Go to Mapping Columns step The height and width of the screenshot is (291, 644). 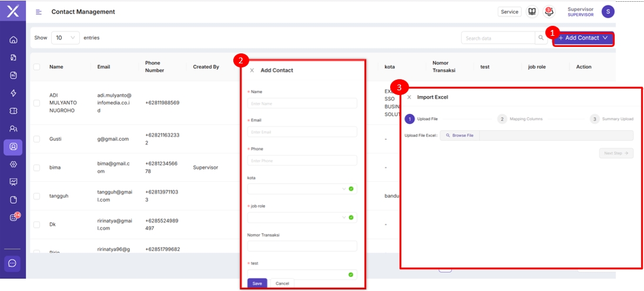point(502,119)
